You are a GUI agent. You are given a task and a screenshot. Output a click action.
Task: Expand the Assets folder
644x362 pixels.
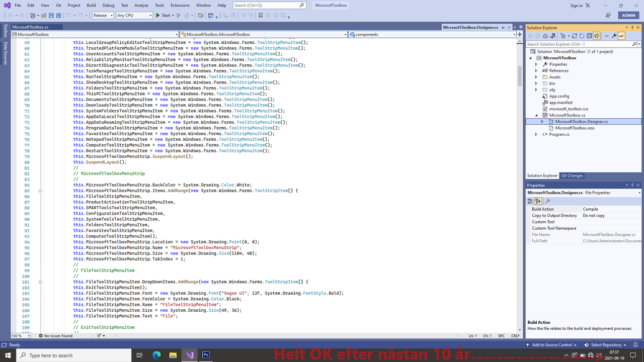click(536, 77)
